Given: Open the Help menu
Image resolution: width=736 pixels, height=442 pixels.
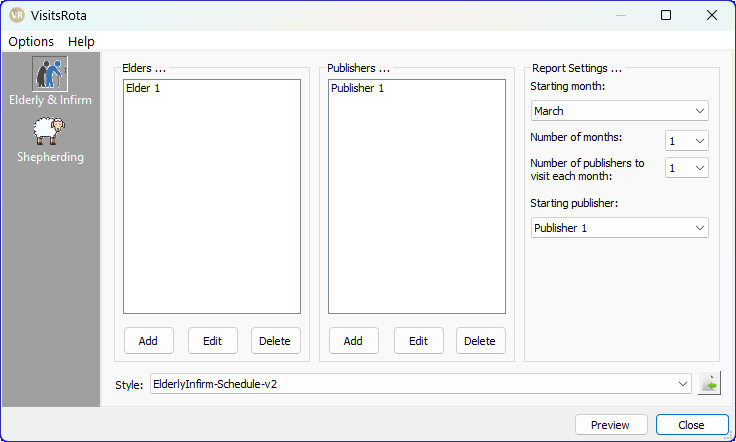Looking at the screenshot, I should (x=82, y=41).
